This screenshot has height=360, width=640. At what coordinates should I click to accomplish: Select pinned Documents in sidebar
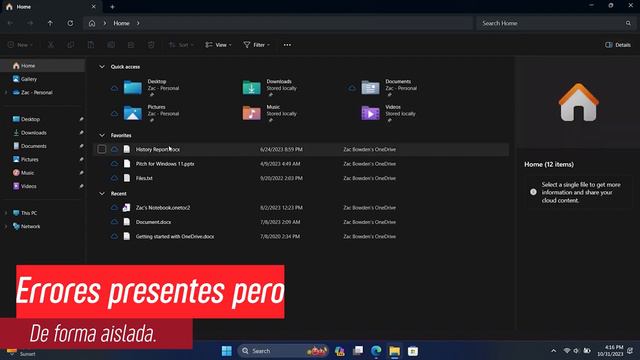point(42,146)
